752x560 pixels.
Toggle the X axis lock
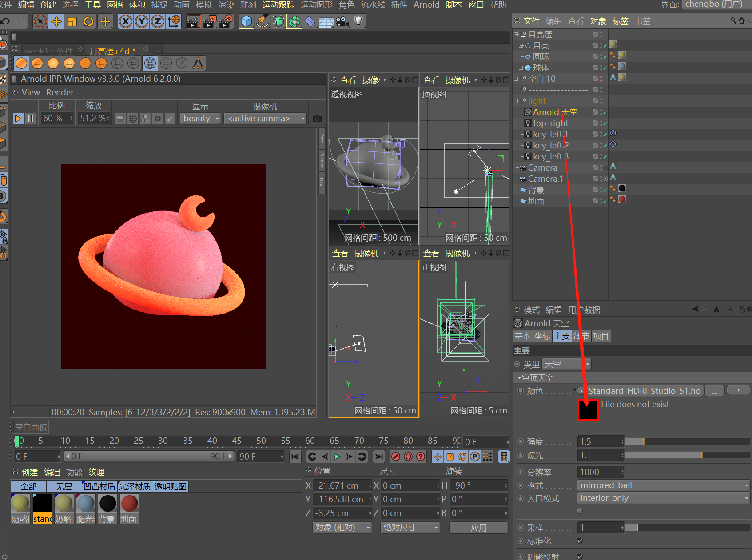[126, 21]
